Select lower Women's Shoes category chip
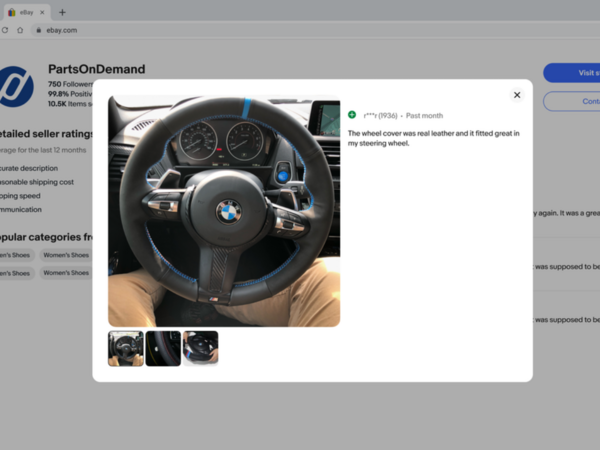This screenshot has height=450, width=600. 66,273
